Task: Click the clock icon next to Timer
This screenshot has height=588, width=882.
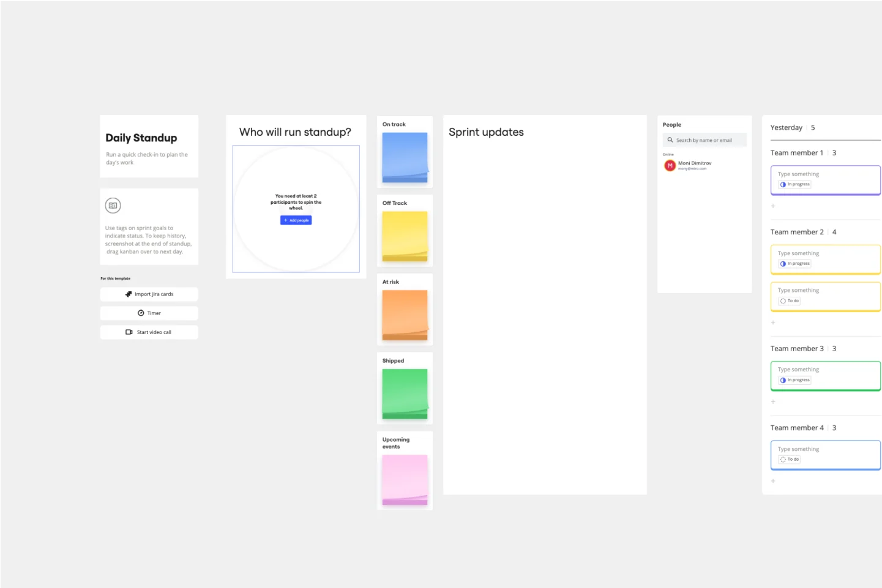Action: 141,313
